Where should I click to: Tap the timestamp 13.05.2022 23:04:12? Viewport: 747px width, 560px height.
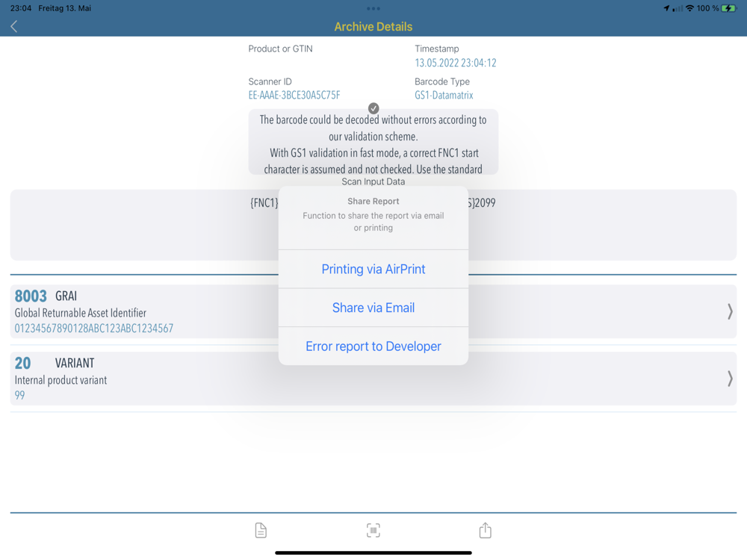[456, 63]
